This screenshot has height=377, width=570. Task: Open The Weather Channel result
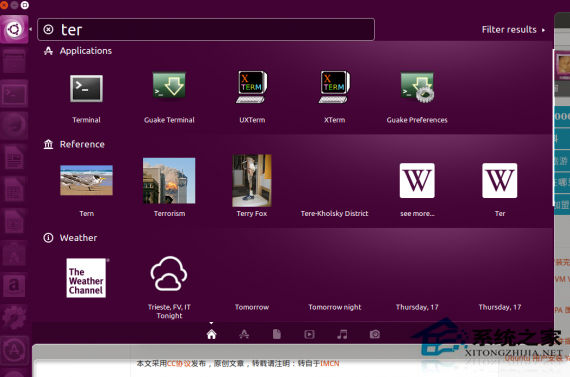[86, 278]
